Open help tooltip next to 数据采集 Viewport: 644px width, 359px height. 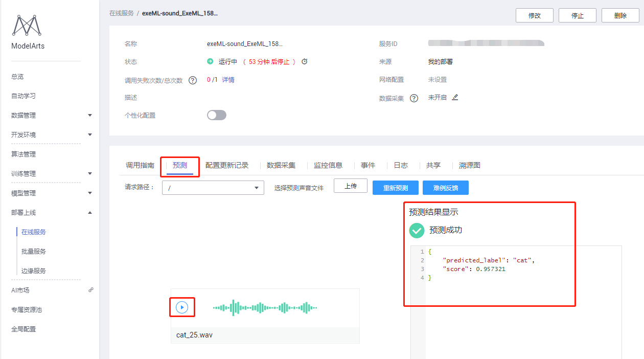414,98
